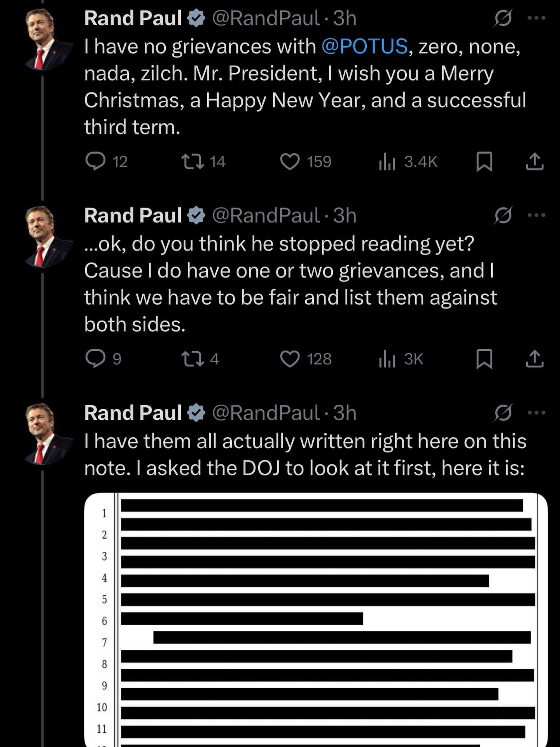
Task: View analytics of the 3K views tweet
Action: (387, 359)
